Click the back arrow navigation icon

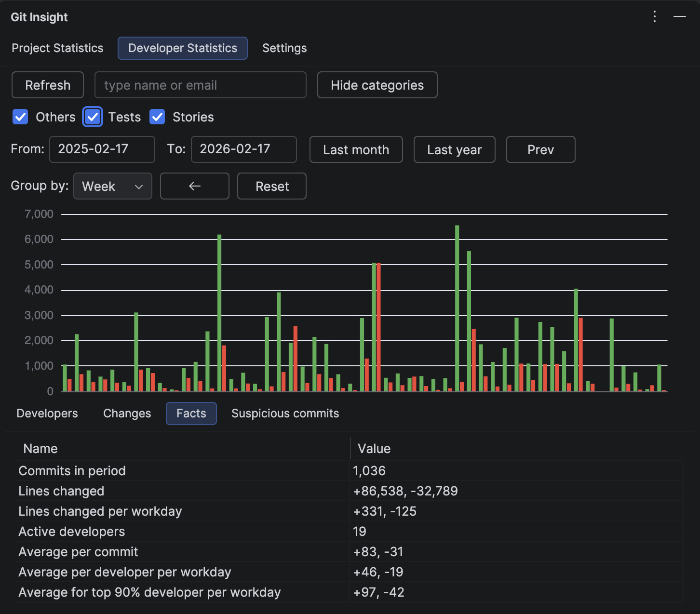(x=194, y=186)
